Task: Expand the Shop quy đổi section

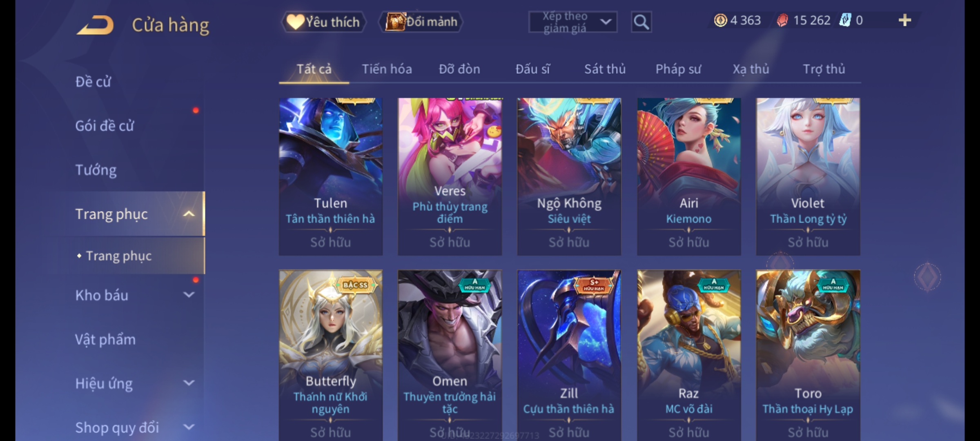Action: tap(189, 427)
